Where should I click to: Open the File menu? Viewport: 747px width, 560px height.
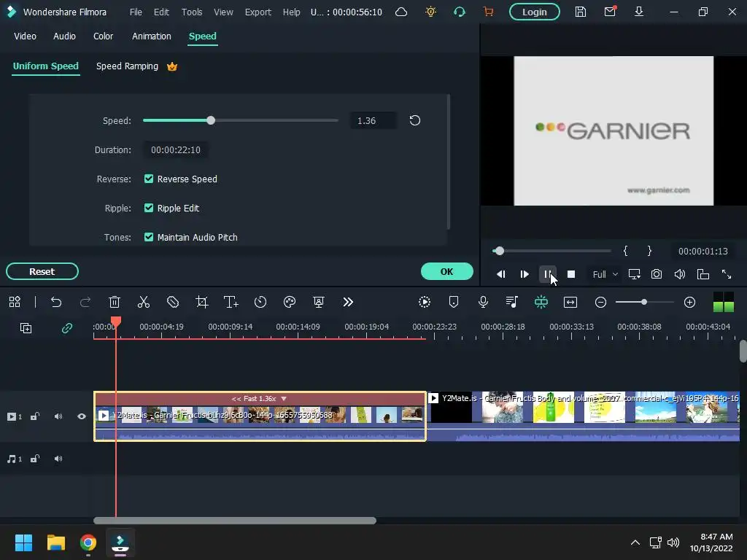tap(136, 12)
